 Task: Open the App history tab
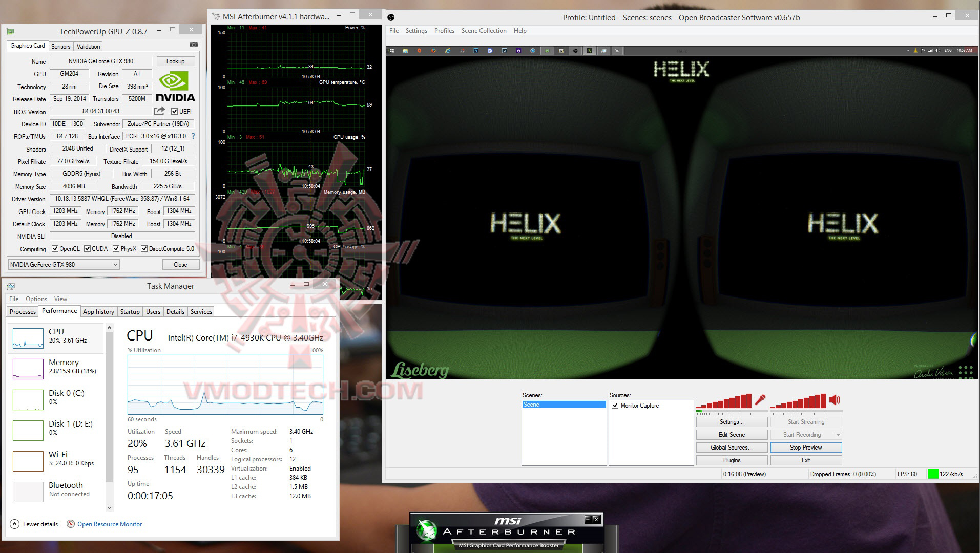click(98, 312)
